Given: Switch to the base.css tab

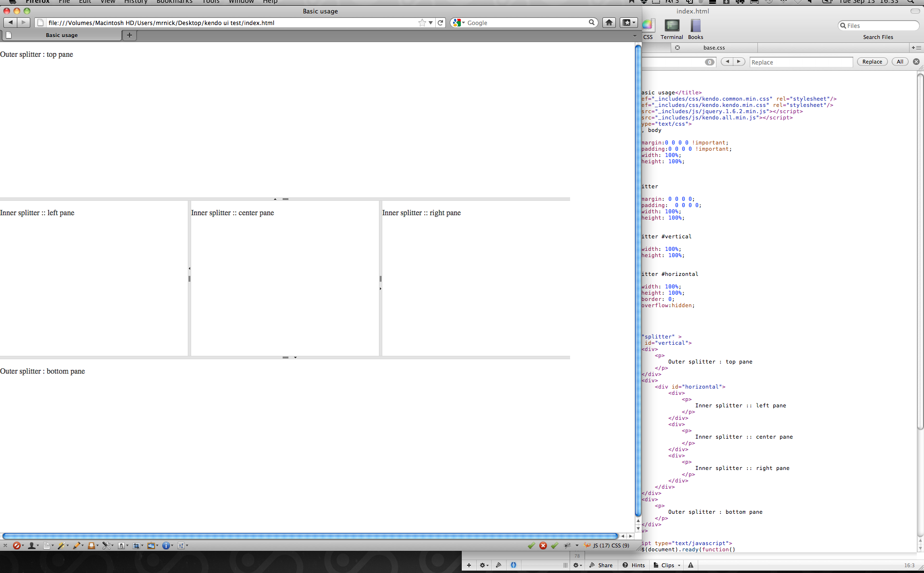Looking at the screenshot, I should coord(714,48).
